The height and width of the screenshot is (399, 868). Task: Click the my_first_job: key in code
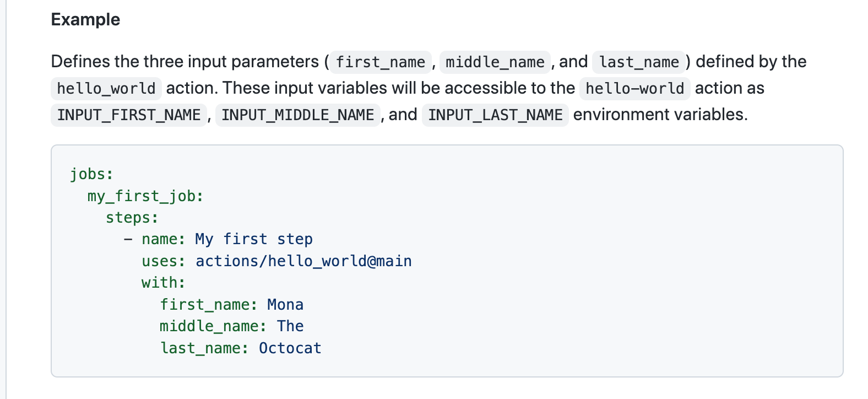tap(145, 196)
